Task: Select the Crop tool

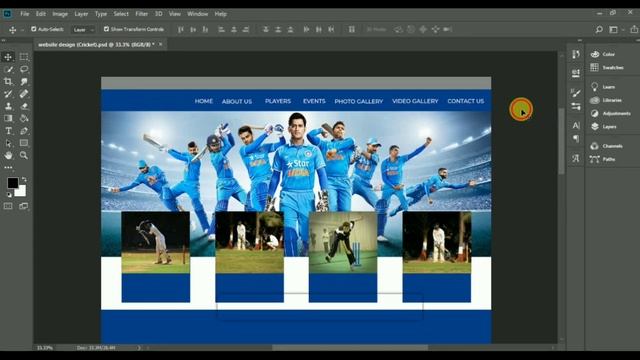Action: coord(8,82)
